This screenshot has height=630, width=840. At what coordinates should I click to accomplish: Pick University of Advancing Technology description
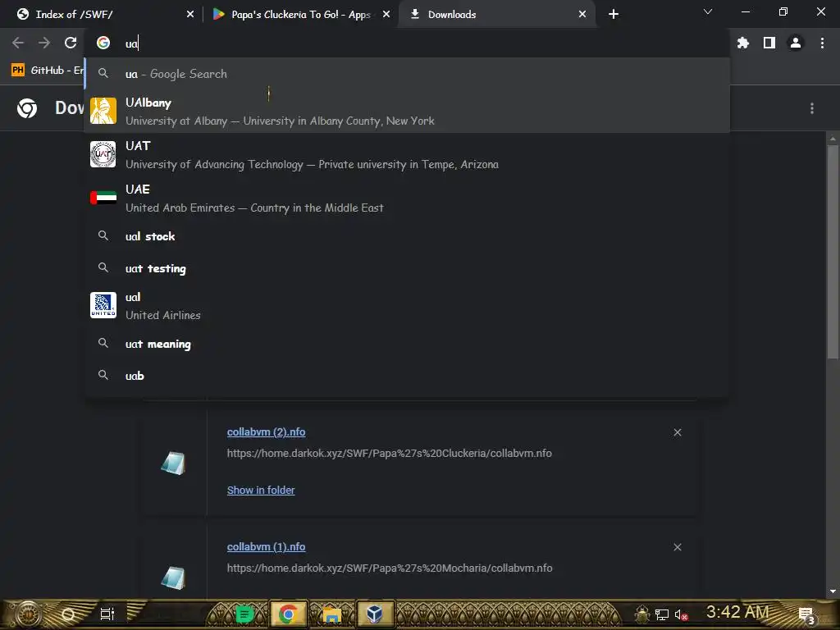[312, 164]
